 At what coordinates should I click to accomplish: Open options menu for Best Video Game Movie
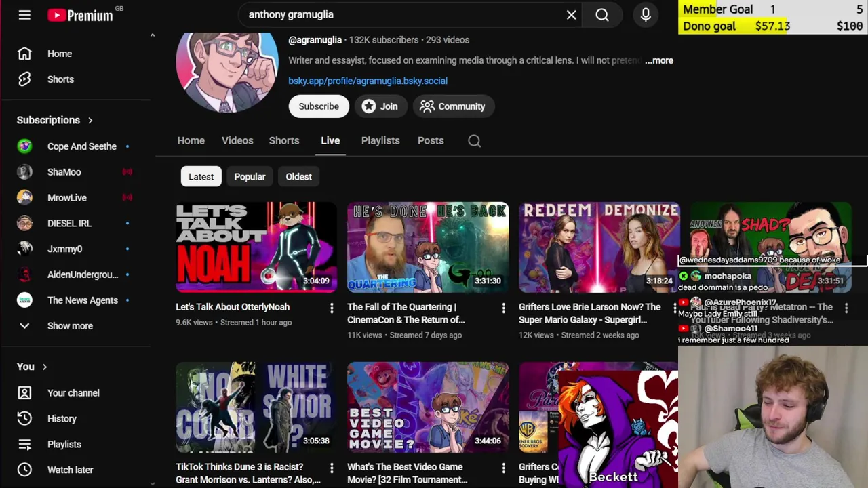coord(503,468)
